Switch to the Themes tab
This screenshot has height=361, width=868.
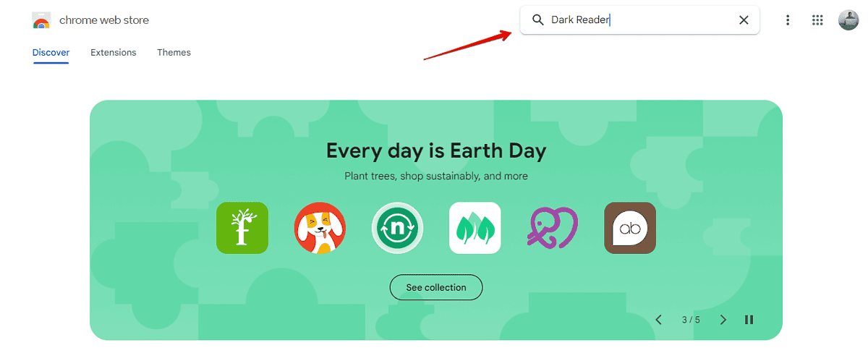[x=174, y=52]
